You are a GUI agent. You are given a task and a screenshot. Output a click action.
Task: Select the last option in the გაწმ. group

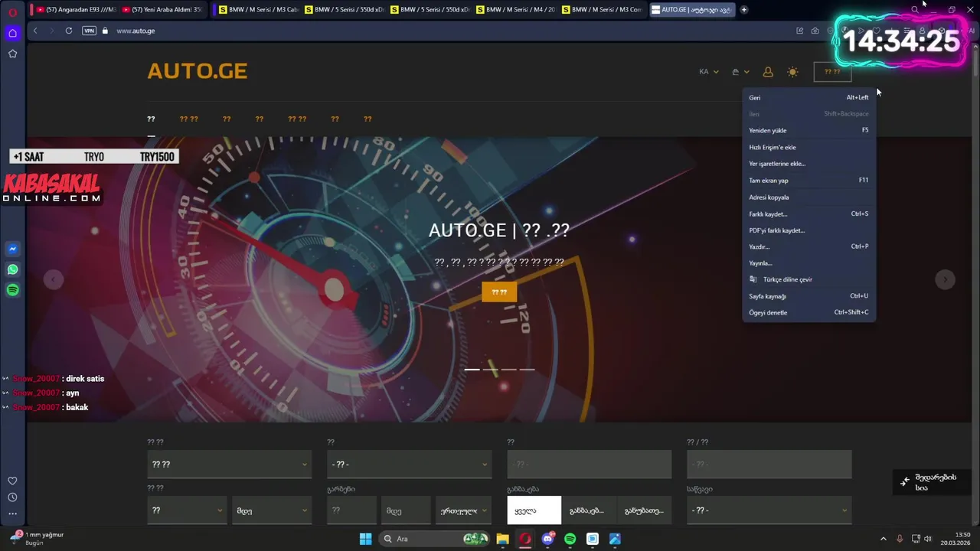644,510
